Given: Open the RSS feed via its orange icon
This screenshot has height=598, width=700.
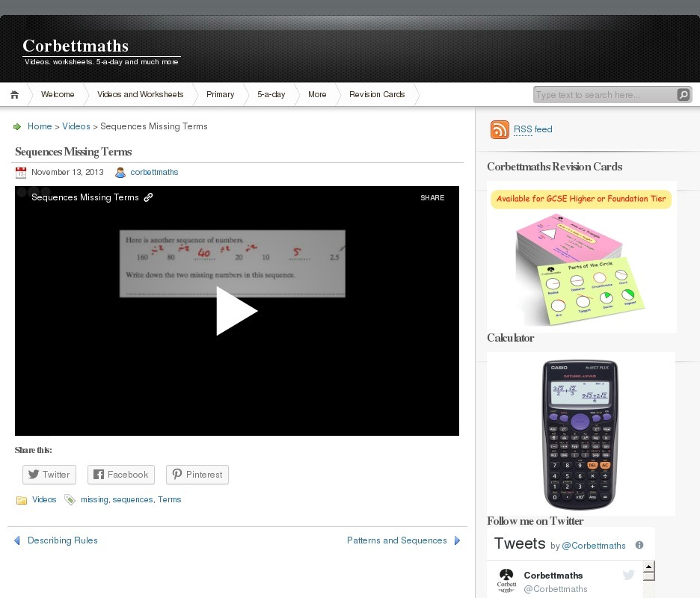Looking at the screenshot, I should point(499,129).
